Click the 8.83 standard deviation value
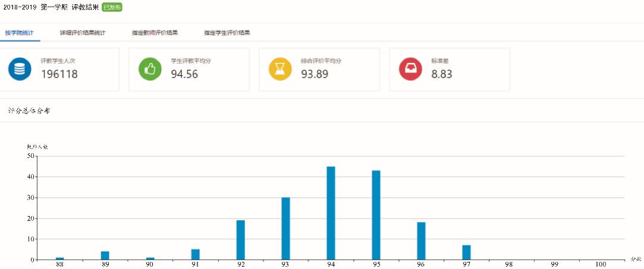The height and width of the screenshot is (269, 644). (x=442, y=74)
